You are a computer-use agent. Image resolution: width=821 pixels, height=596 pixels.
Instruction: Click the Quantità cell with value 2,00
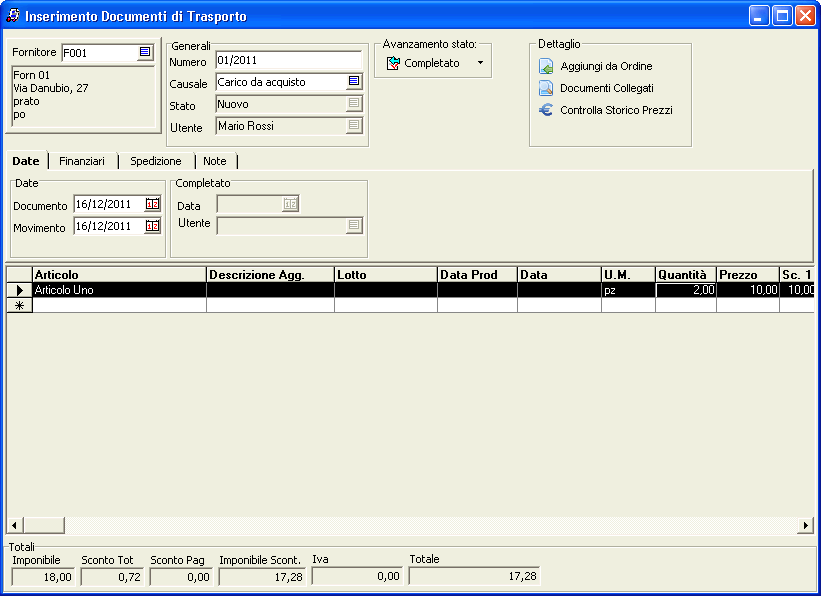pyautogui.click(x=685, y=290)
